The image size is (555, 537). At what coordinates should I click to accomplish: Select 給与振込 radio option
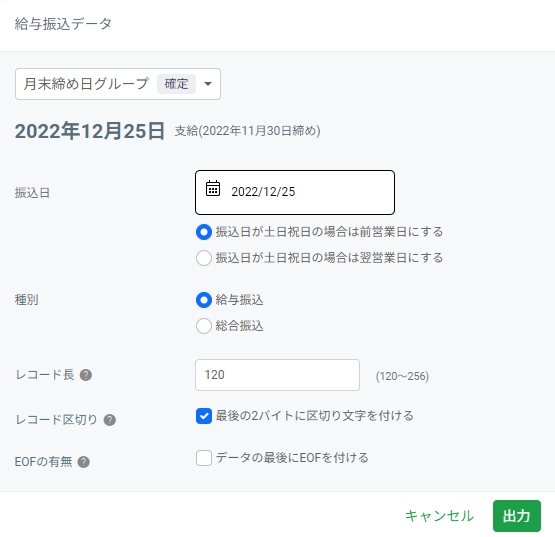pyautogui.click(x=204, y=300)
